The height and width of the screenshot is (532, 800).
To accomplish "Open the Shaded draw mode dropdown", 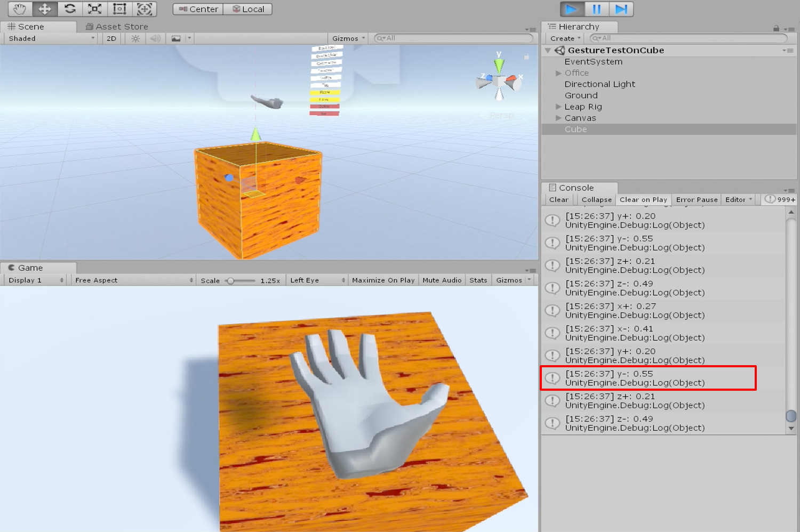I will (x=51, y=38).
